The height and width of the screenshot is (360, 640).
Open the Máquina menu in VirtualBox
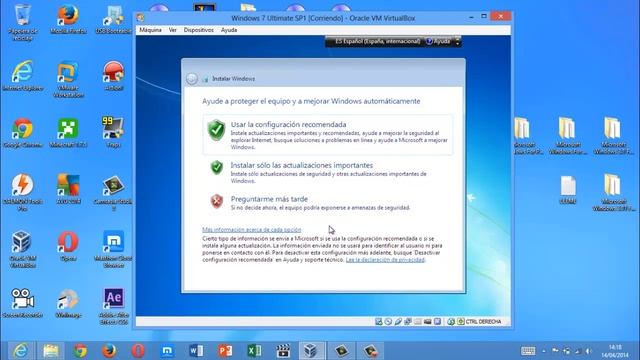pos(150,30)
